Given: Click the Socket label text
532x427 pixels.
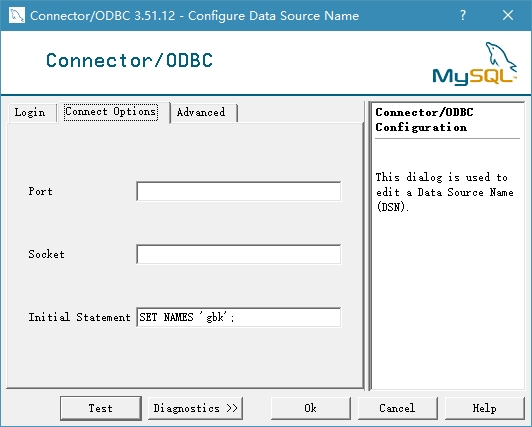Looking at the screenshot, I should point(46,254).
